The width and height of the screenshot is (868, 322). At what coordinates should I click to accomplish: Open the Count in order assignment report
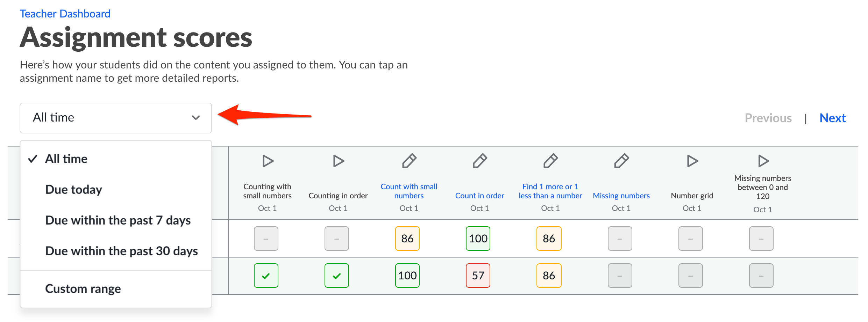(479, 196)
